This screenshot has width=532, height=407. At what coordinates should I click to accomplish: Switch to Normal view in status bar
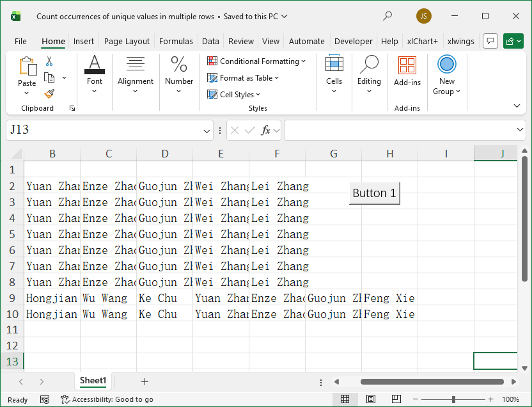pos(345,399)
